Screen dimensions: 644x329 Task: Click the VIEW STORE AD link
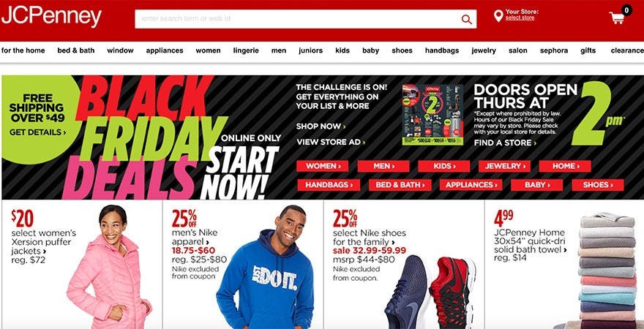tap(331, 143)
